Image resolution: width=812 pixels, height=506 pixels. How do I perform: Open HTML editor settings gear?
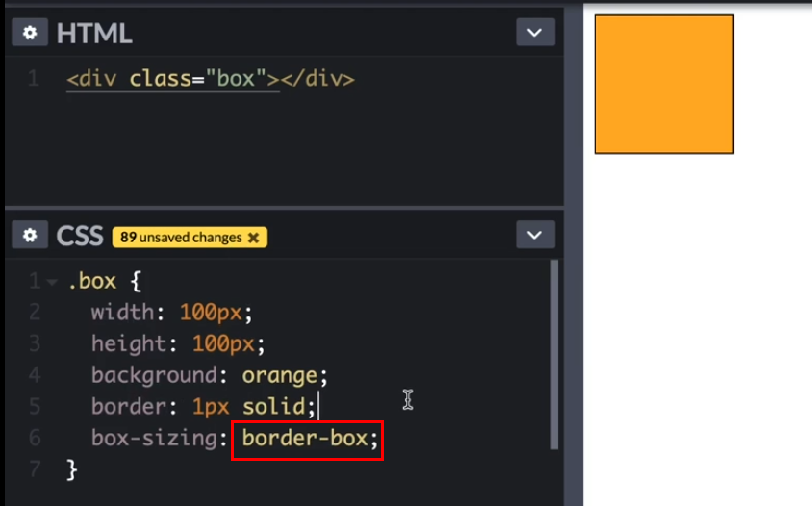tap(30, 33)
